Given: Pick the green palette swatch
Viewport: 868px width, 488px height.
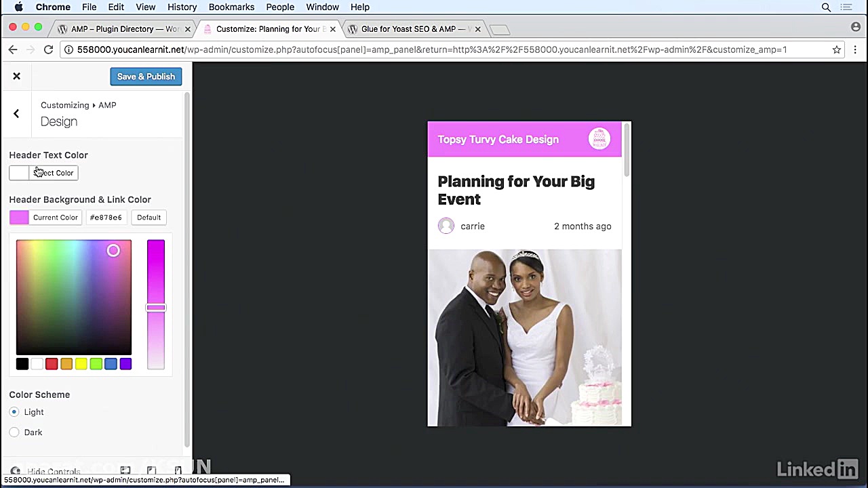Looking at the screenshot, I should (96, 364).
